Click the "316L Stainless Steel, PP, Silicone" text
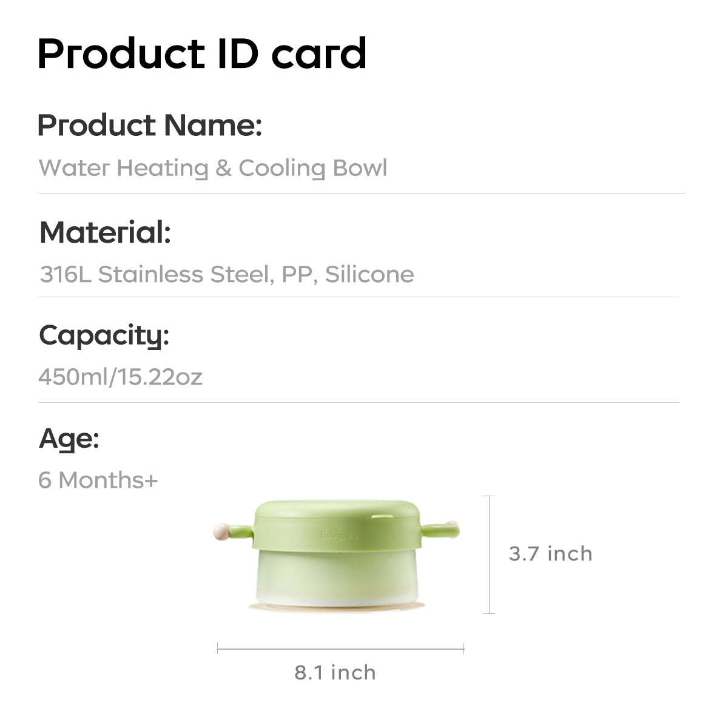The height and width of the screenshot is (728, 728). pyautogui.click(x=226, y=274)
